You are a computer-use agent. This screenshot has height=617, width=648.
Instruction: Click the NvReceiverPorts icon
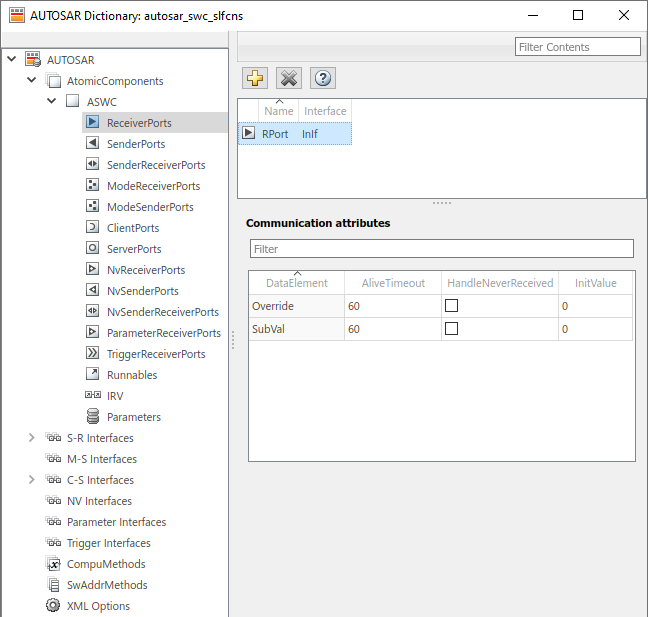coord(93,269)
